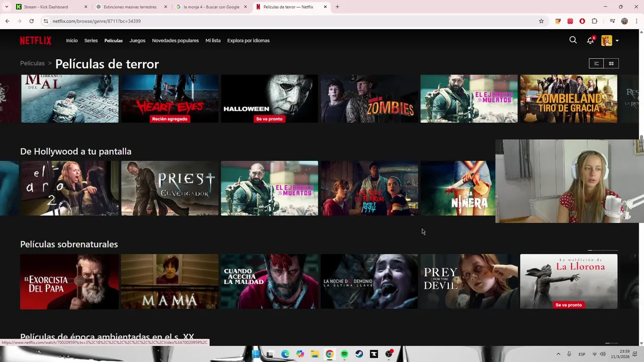Open Netflix search magnifier
The width and height of the screenshot is (644, 362).
click(573, 40)
